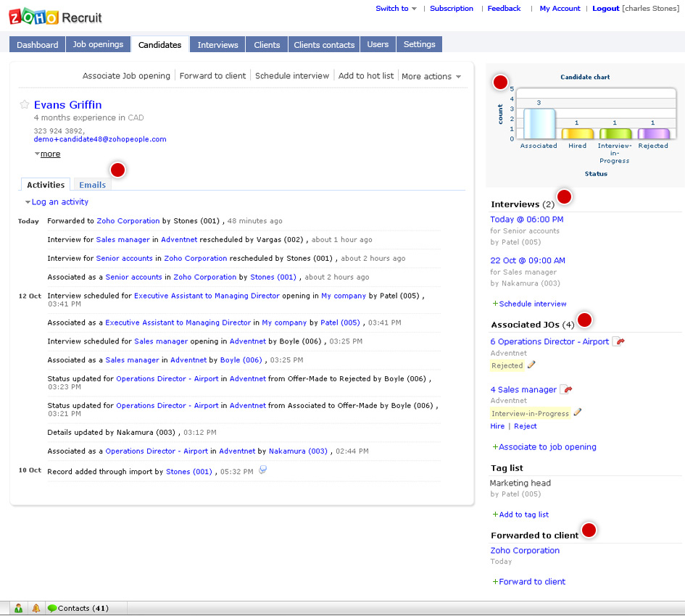Click the blue Associated bar in chart

539,124
